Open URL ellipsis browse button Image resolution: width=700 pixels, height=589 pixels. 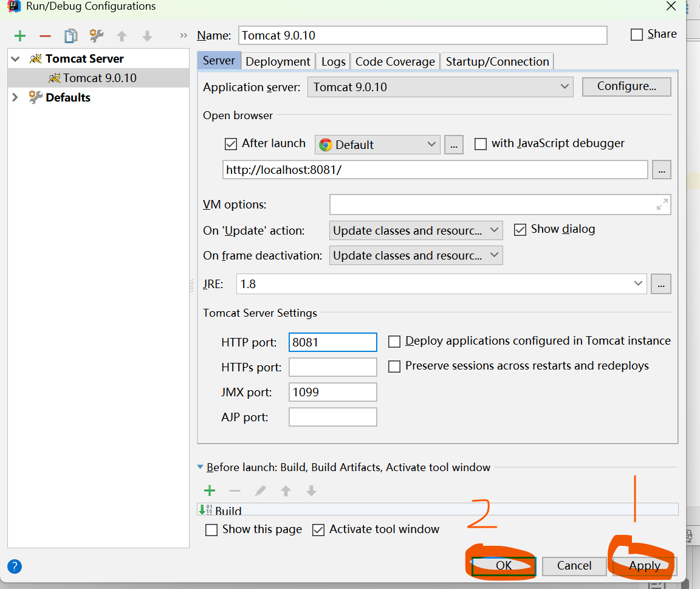click(x=661, y=170)
